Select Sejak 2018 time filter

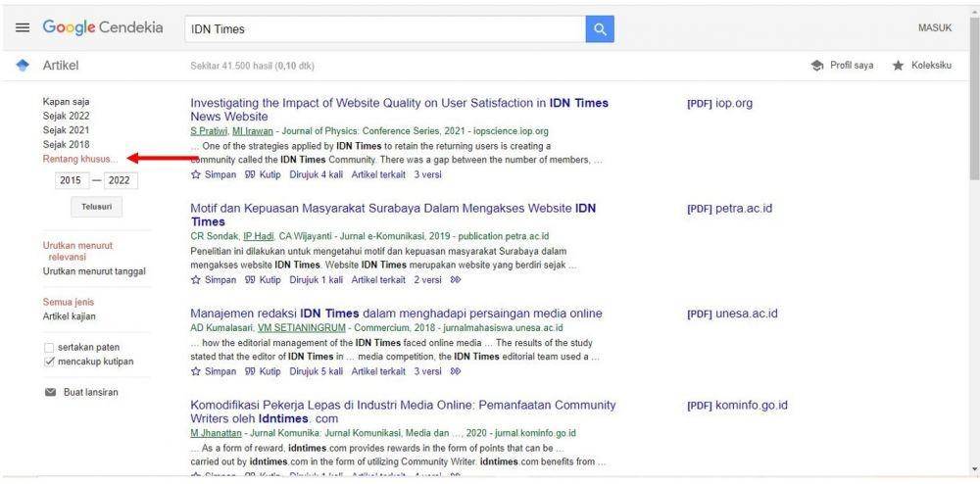click(x=67, y=144)
